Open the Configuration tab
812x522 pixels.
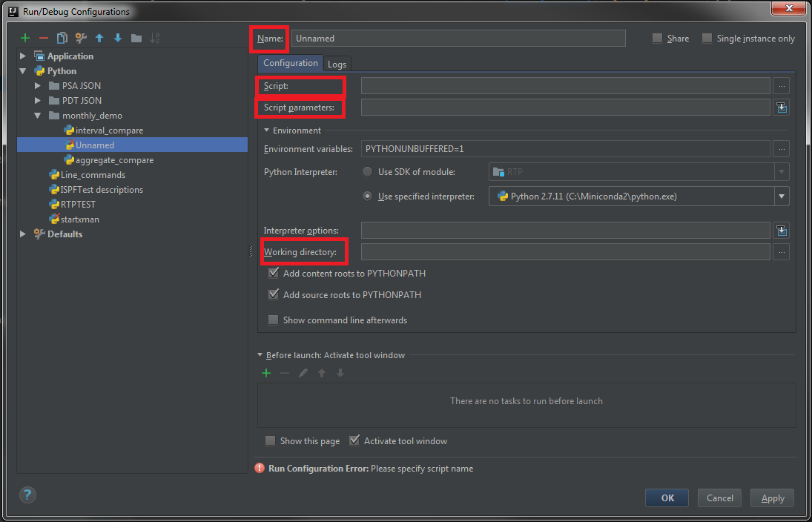pos(290,64)
